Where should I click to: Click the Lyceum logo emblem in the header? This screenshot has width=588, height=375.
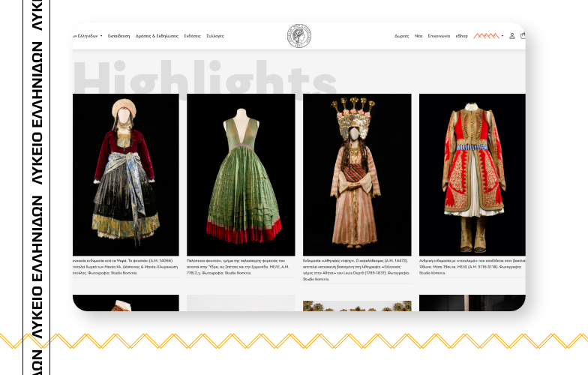(x=298, y=36)
